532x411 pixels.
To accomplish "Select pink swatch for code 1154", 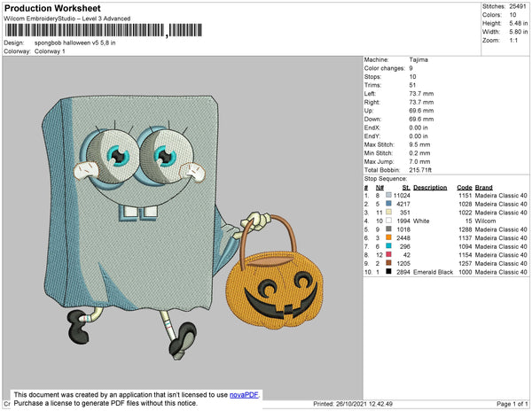I will (x=388, y=254).
